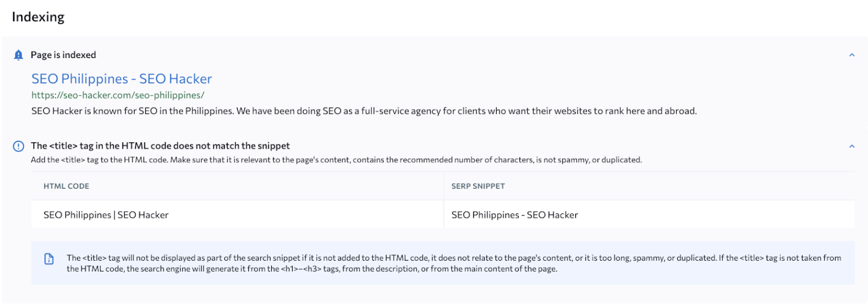Click the bell icon beside Page is indexed
The width and height of the screenshot is (868, 304).
pyautogui.click(x=18, y=55)
